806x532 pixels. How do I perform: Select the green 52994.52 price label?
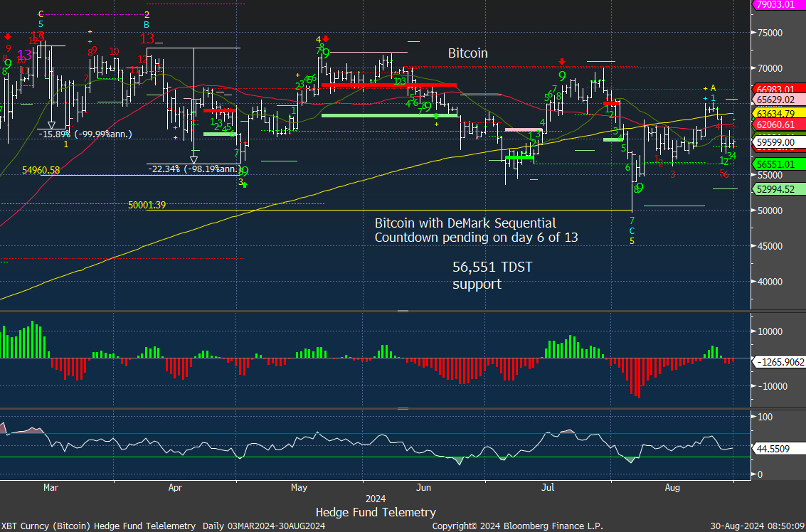tap(779, 189)
